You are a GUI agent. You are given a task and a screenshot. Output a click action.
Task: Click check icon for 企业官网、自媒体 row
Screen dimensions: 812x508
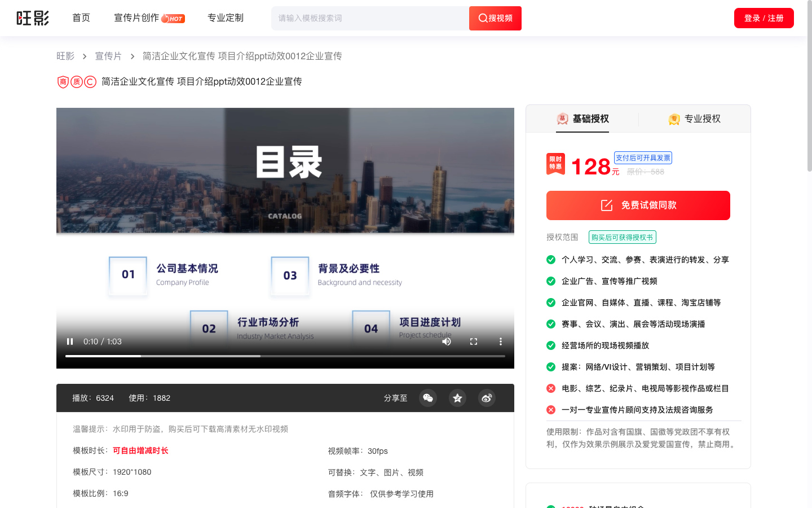coord(551,303)
